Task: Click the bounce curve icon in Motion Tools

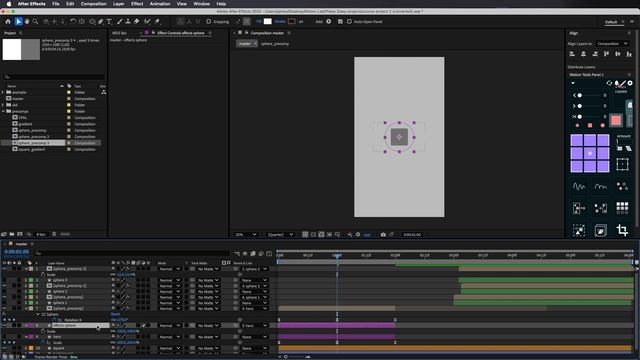Action: point(600,187)
